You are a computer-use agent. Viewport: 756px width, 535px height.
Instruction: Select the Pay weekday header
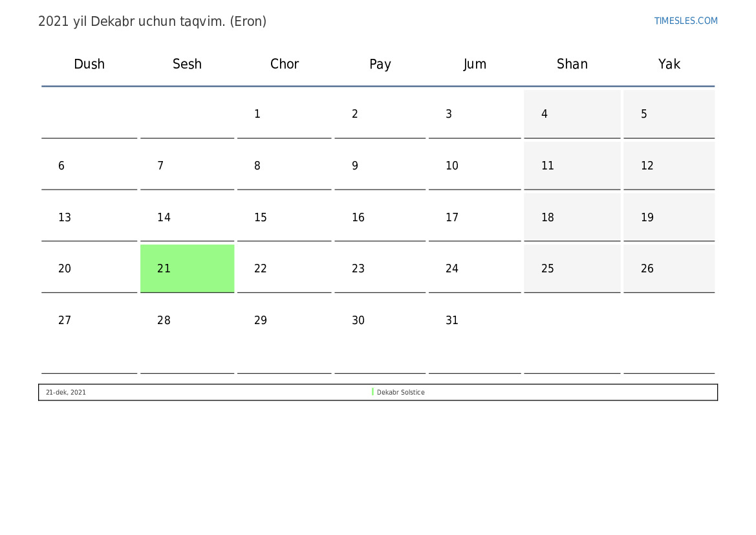pyautogui.click(x=380, y=64)
